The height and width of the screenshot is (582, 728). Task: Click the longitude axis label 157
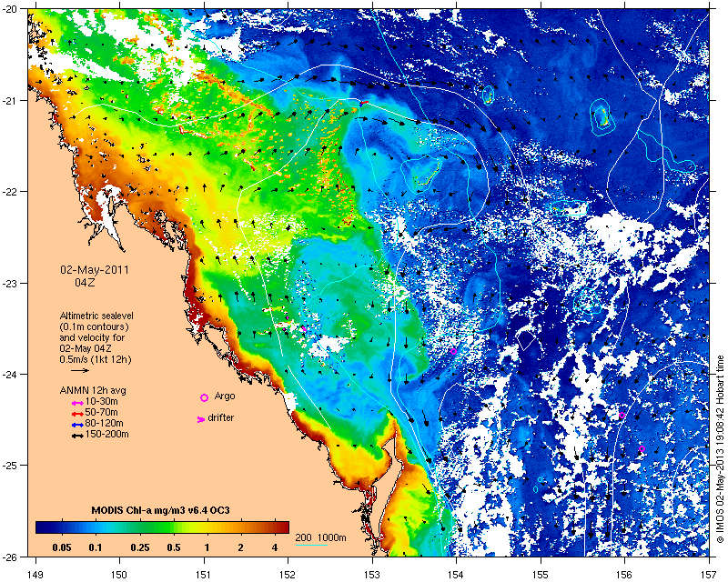pyautogui.click(x=709, y=575)
